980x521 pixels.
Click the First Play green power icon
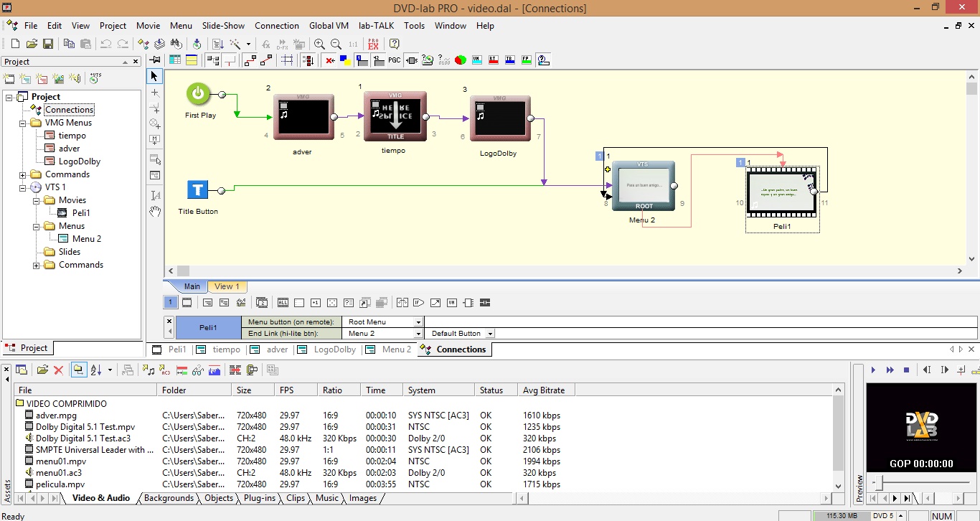tap(199, 94)
